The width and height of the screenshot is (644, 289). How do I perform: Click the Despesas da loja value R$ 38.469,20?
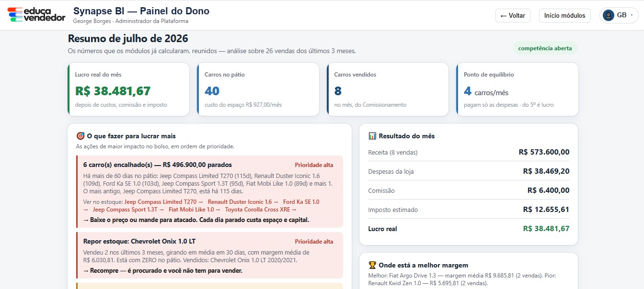pos(546,171)
